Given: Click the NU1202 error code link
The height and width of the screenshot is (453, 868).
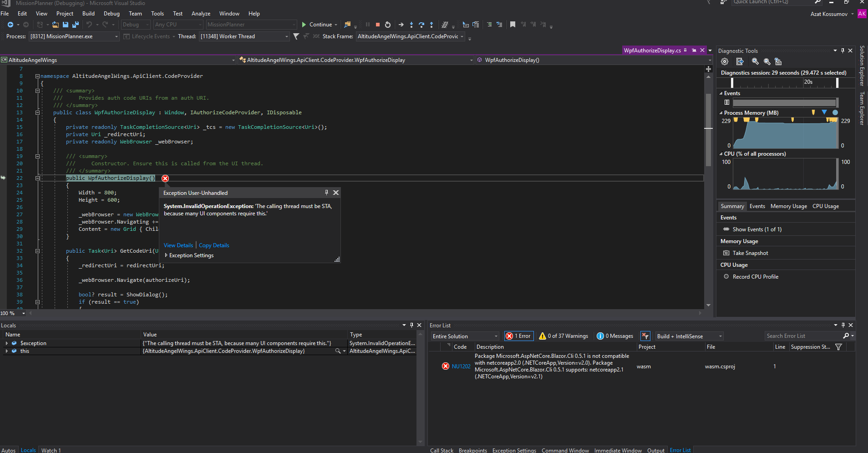Looking at the screenshot, I should pyautogui.click(x=461, y=366).
